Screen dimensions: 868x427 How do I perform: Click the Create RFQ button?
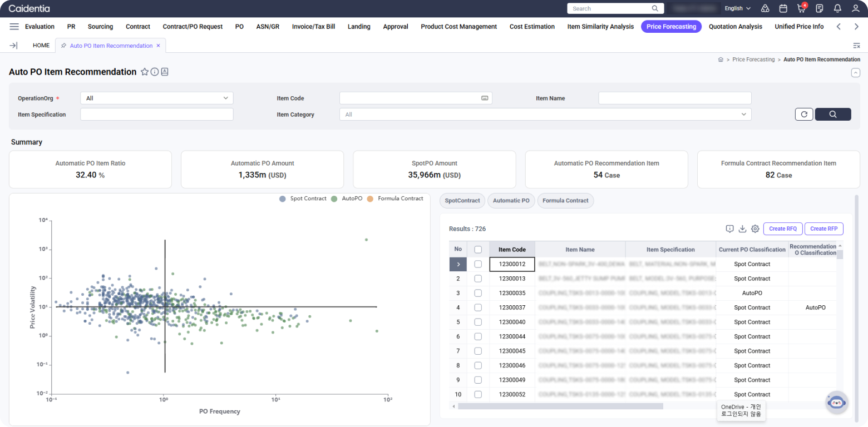point(783,229)
